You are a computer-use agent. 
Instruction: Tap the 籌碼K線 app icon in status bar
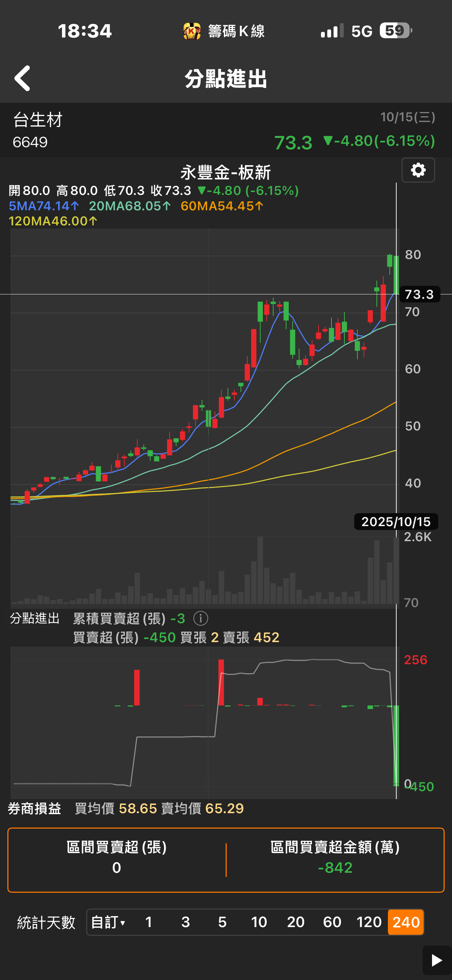pyautogui.click(x=192, y=31)
